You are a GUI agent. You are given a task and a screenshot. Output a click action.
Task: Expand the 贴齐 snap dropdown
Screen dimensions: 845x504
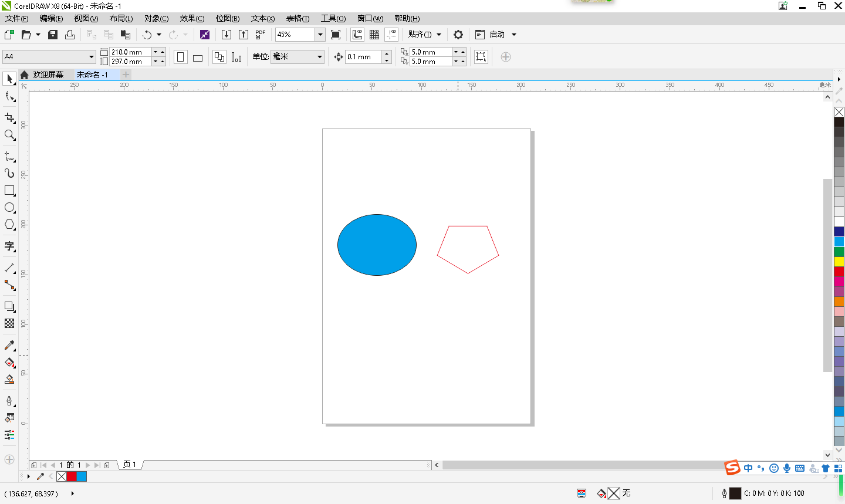(x=439, y=35)
